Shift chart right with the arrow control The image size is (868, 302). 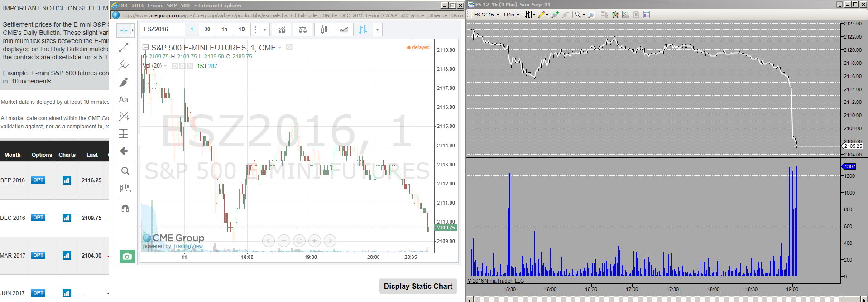point(330,241)
